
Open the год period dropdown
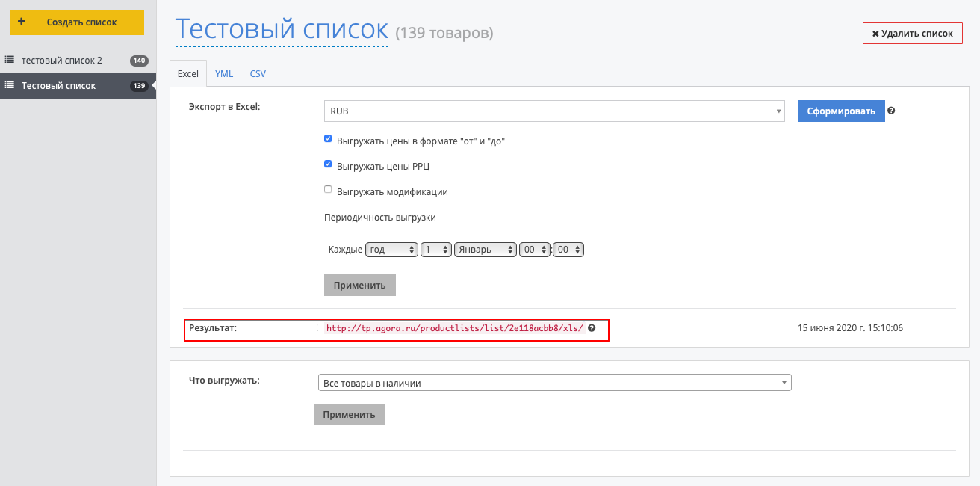coord(391,250)
